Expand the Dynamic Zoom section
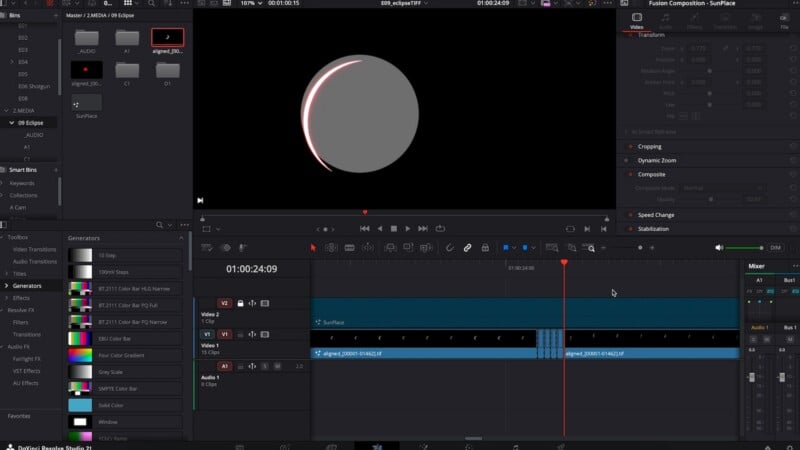Screen dimensions: 800x450 657,160
